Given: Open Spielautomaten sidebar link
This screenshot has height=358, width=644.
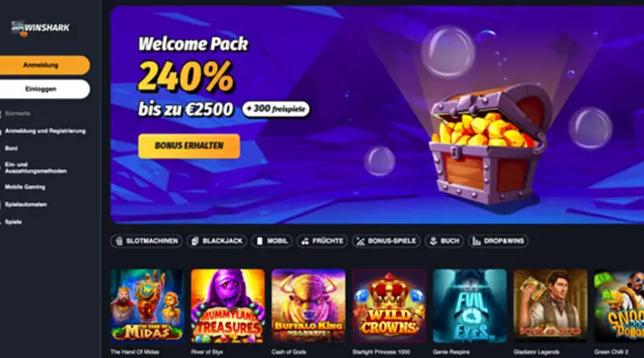Looking at the screenshot, I should 26,204.
